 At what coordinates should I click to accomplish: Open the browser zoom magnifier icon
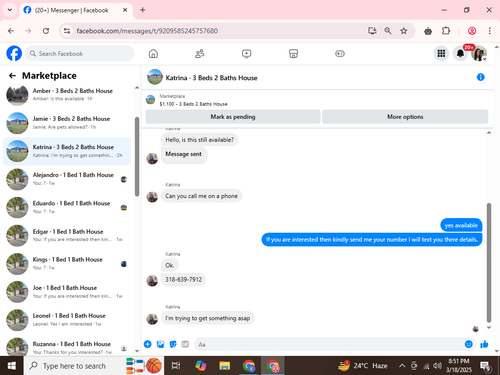[388, 31]
